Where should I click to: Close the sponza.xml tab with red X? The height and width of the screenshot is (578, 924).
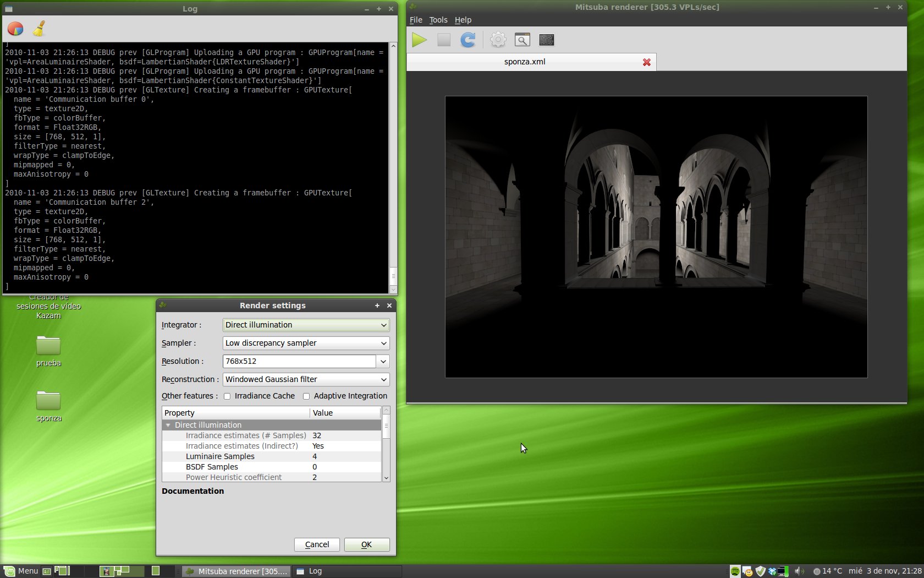tap(647, 62)
